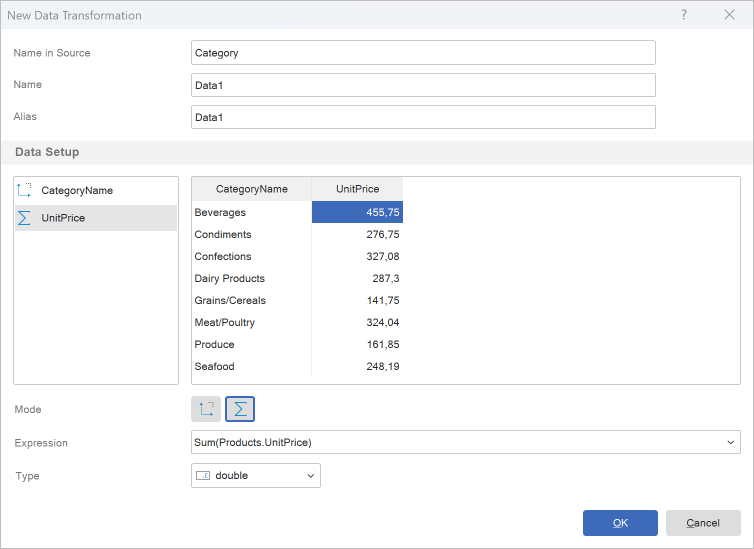The image size is (754, 549).
Task: Click the double type icon
Action: [203, 476]
